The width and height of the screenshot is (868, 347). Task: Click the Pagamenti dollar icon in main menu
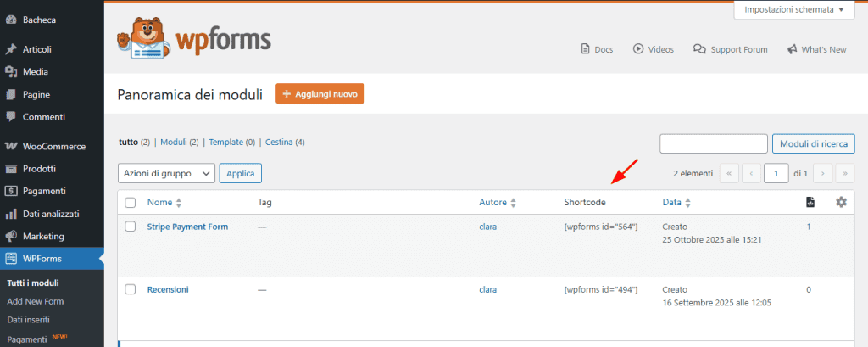tap(10, 191)
